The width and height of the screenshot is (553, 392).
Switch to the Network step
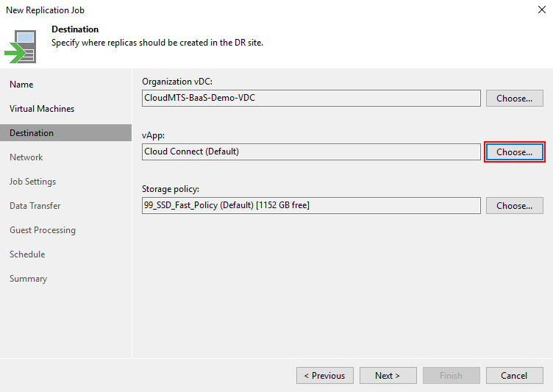26,157
